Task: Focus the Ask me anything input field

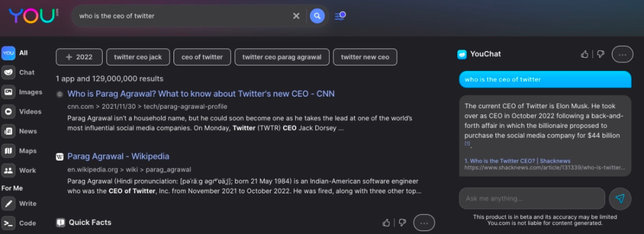Action: [x=532, y=199]
